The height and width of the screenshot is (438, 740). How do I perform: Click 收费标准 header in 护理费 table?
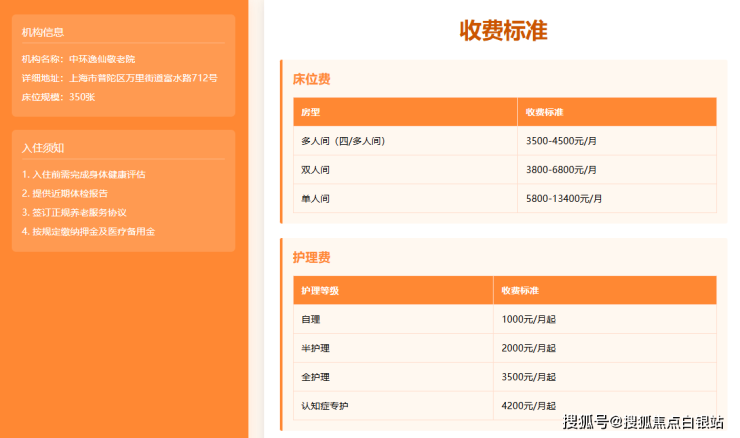click(x=605, y=291)
